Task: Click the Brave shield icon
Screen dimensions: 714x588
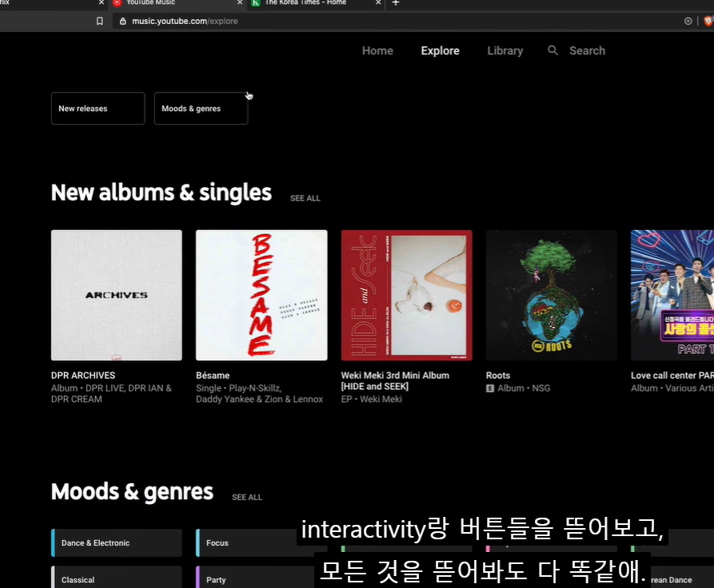Action: pyautogui.click(x=708, y=21)
